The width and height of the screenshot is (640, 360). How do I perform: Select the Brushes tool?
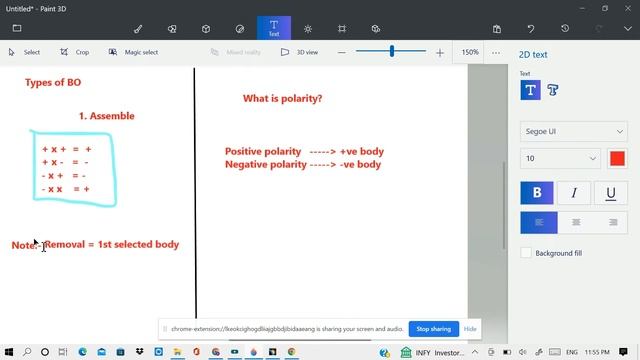click(138, 29)
